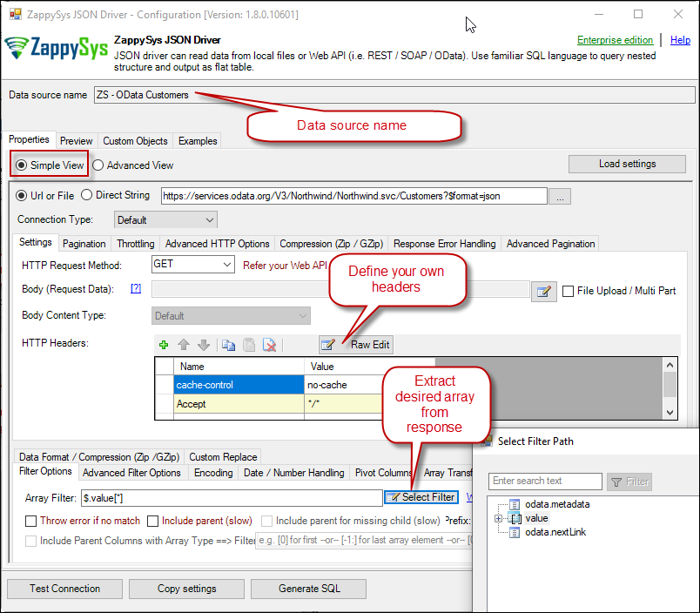Select the Advanced View radio button
700x613 pixels.
pos(98,165)
